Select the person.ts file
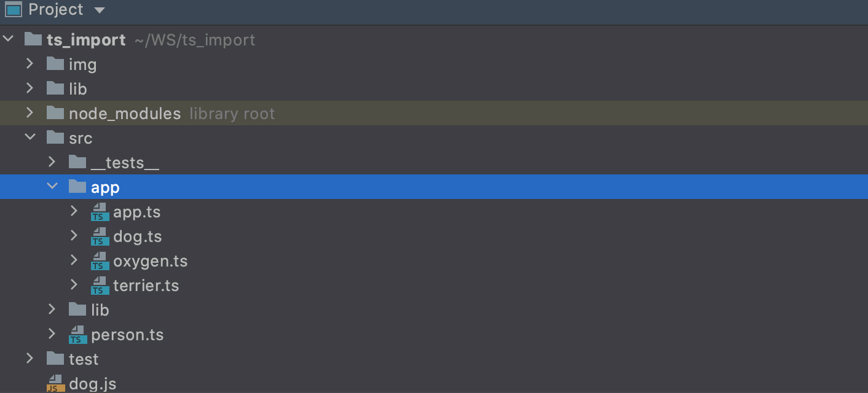Viewport: 868px width, 393px height. [127, 335]
